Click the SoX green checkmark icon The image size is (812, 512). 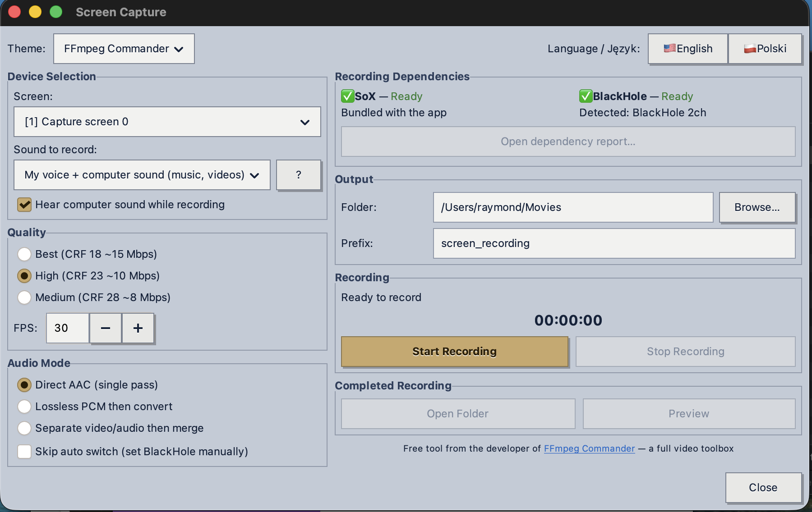pyautogui.click(x=347, y=96)
